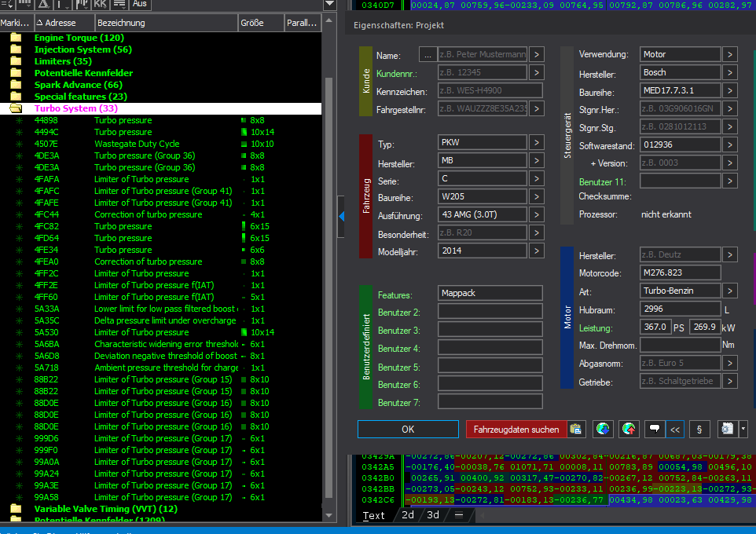Click the OK button

408,430
